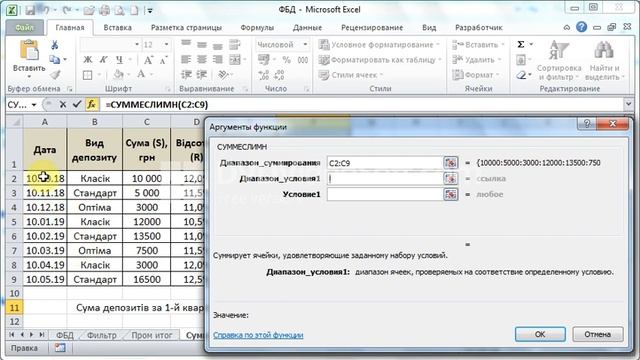The image size is (640, 360).
Task: Click the accounting currency format icon
Action: tap(264, 60)
